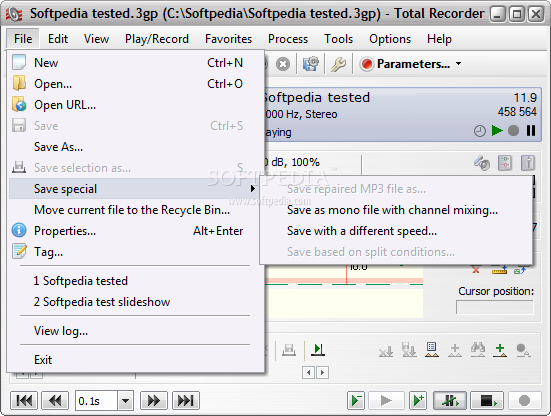Expand the Parameters dropdown arrow
Image resolution: width=551 pixels, height=416 pixels.
458,64
